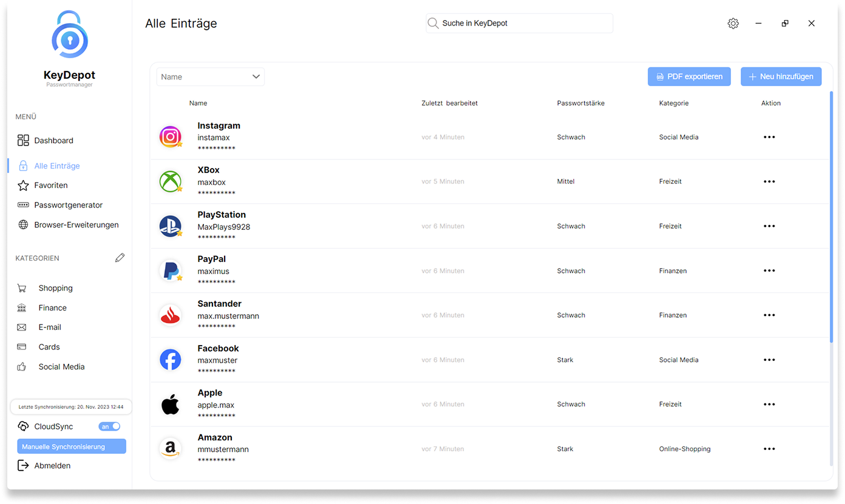The height and width of the screenshot is (504, 845).
Task: Turn off the CloudSync switch
Action: point(110,426)
